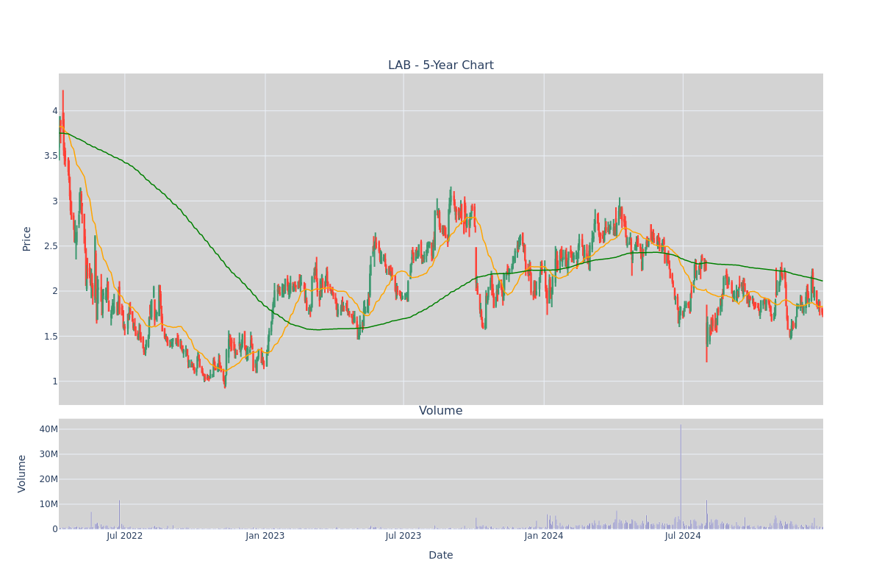Click the "3.5" price tick label
This screenshot has height=588, width=882.
(49, 156)
